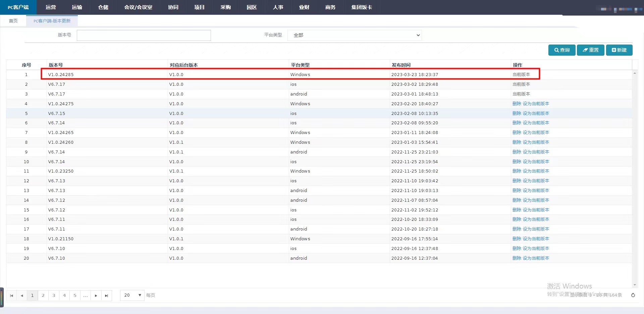644x314 pixels.
Task: Click timestamp 2022-11-07 08:57:04
Action: (415, 200)
